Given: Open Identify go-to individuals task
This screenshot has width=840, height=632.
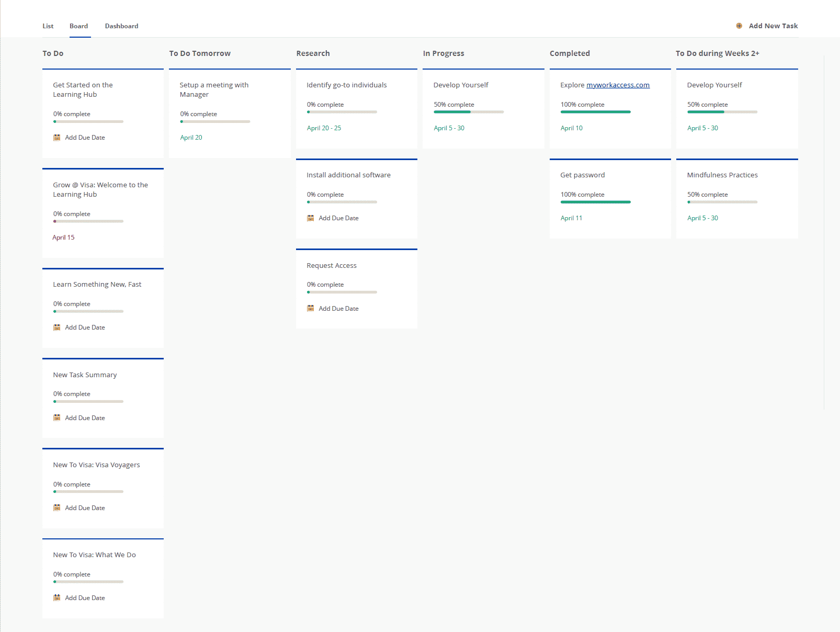Looking at the screenshot, I should (346, 85).
